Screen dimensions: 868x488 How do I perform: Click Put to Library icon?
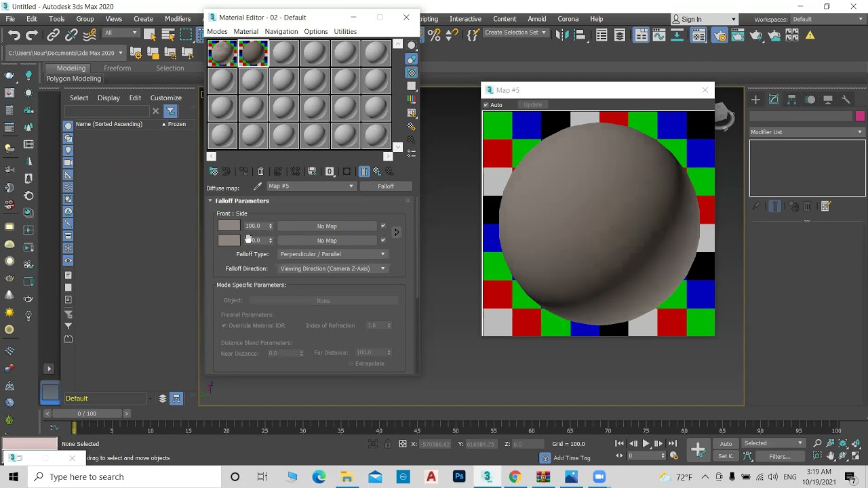tap(312, 171)
